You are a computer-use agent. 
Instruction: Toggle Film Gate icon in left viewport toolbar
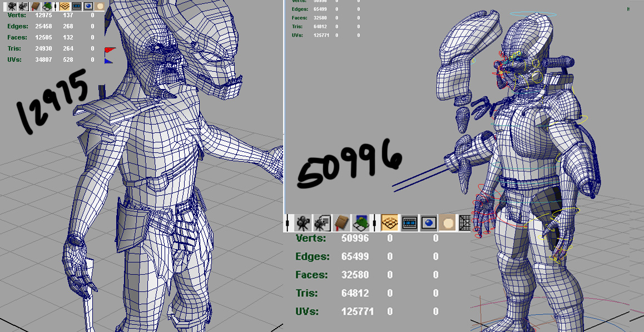pos(76,7)
